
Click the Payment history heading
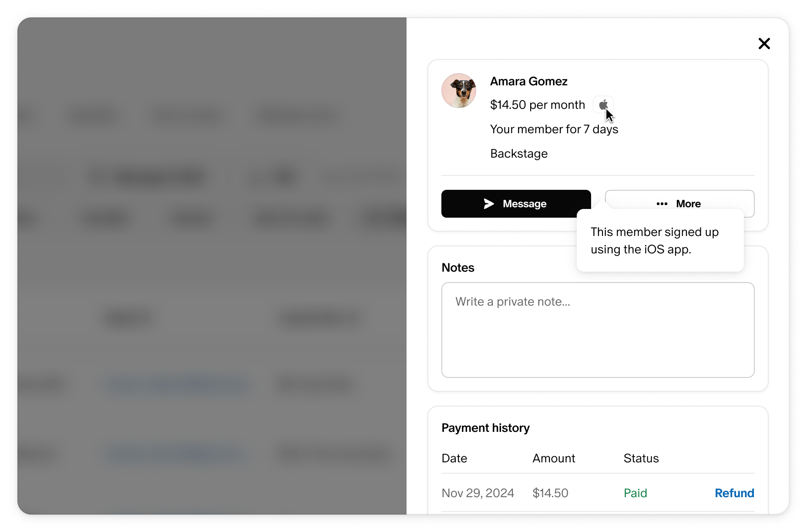(x=485, y=428)
